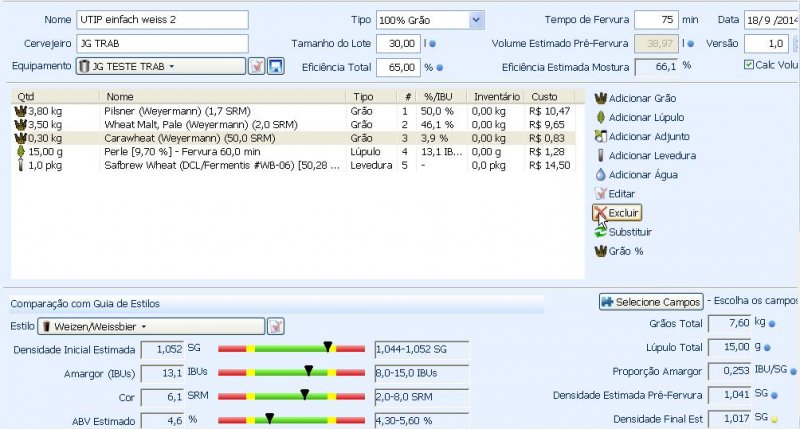The height and width of the screenshot is (429, 800).
Task: Select the Perle hop row in the ingredient list
Action: 200,151
